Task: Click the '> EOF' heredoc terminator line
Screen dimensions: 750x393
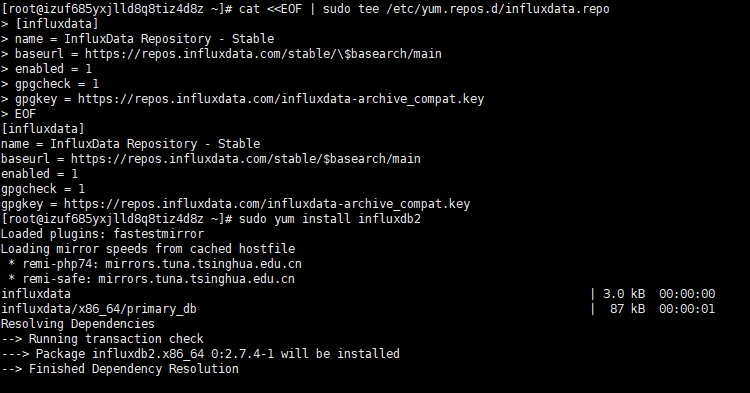Action: click(19, 114)
